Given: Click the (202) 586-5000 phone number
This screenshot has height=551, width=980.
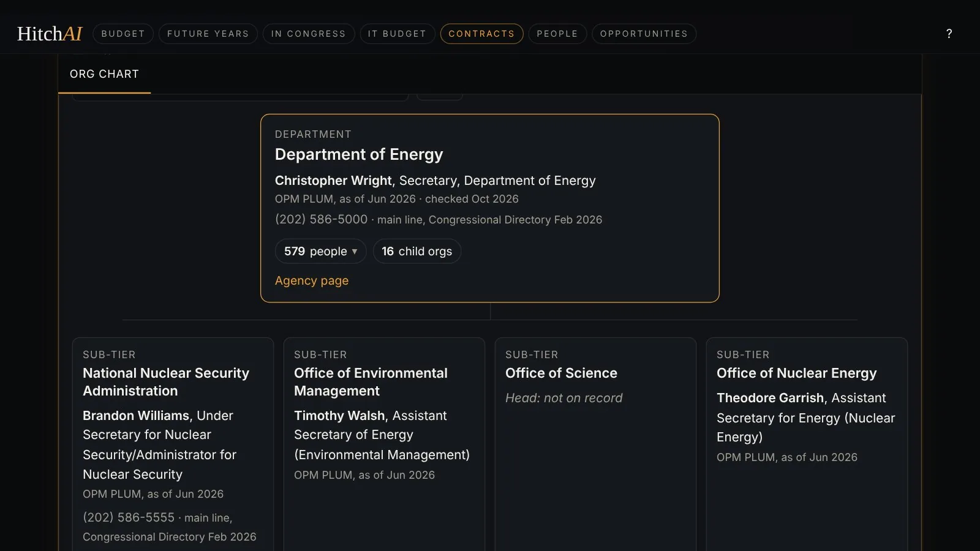Looking at the screenshot, I should (x=321, y=219).
